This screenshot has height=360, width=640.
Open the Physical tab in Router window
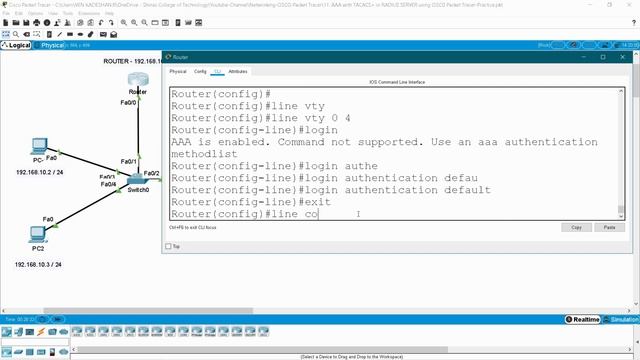pos(178,71)
